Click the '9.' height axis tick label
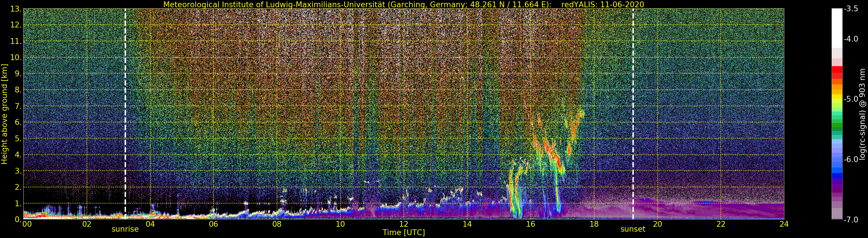868x238 pixels. tap(18, 74)
